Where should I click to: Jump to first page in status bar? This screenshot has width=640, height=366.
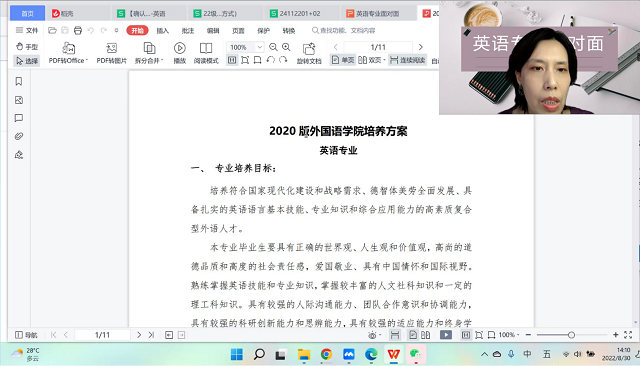53,335
